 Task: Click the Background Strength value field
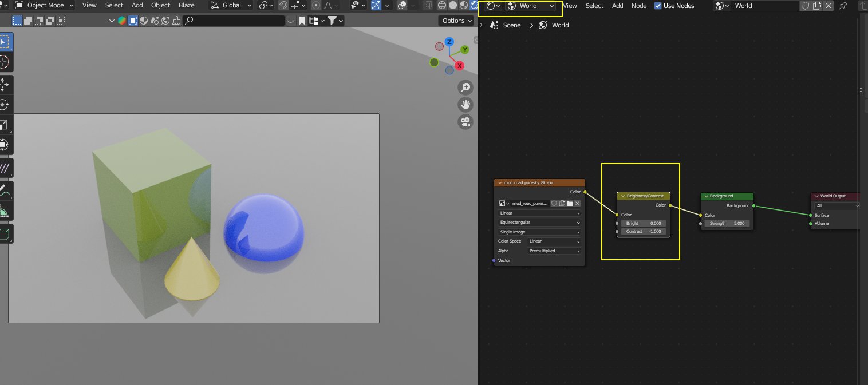(727, 223)
